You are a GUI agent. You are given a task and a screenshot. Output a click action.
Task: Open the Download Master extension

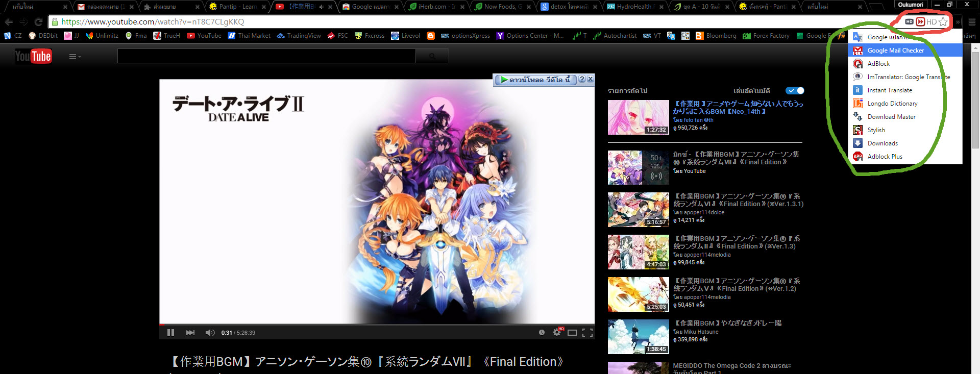[x=904, y=117]
